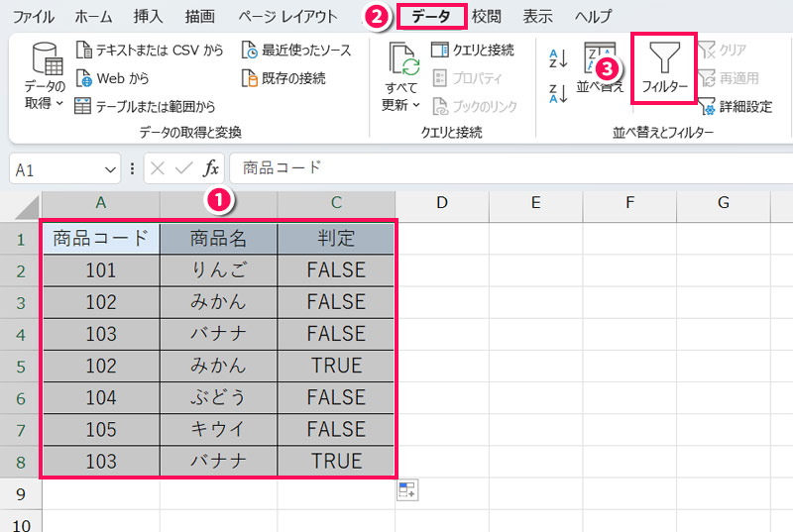Screen dimensions: 793x532
Task: Click the formula bar resize dots handle
Action: [x=132, y=168]
